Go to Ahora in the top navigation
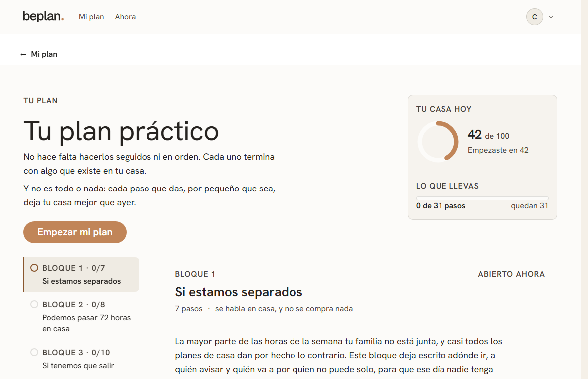 125,17
